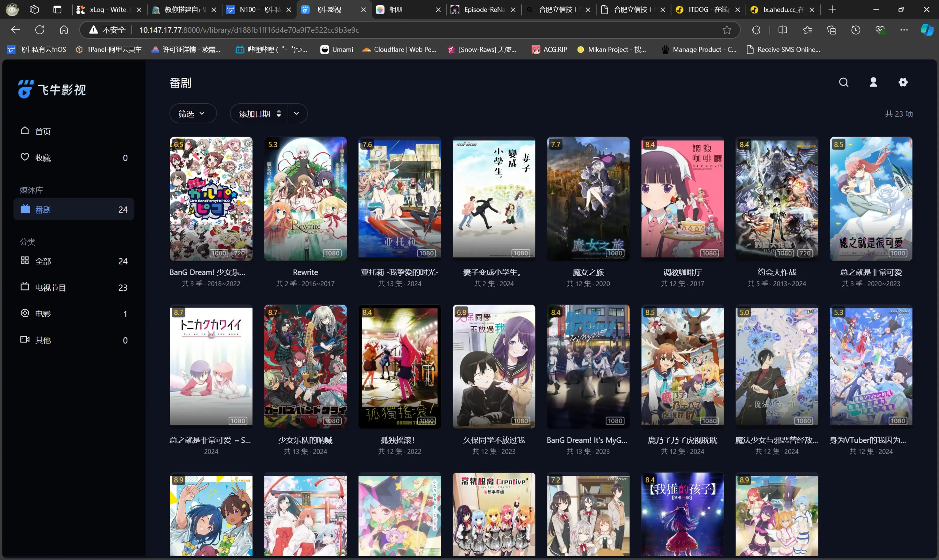Open 收藏 favorites in the sidebar
The width and height of the screenshot is (939, 560).
click(x=43, y=158)
